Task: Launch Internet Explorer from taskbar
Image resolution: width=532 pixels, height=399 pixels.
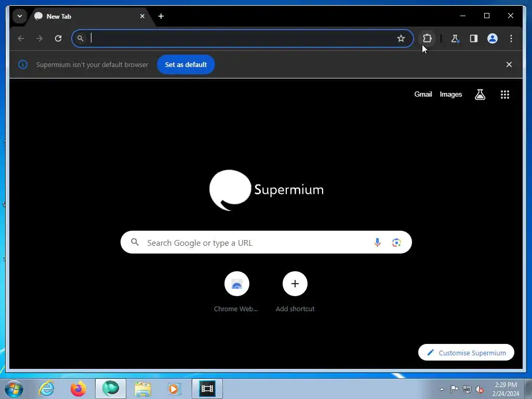Action: tap(46, 389)
